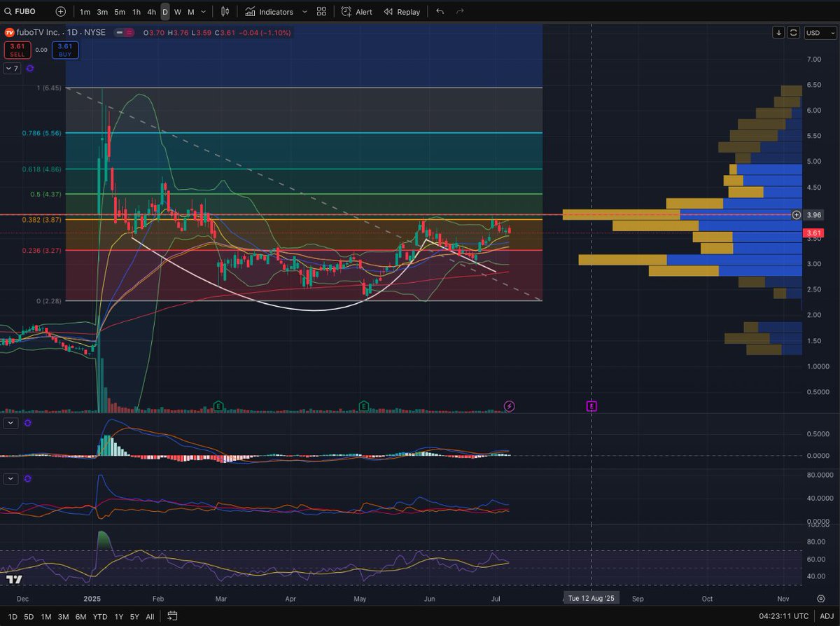This screenshot has height=626, width=840.
Task: Open the go-to-date calendar icon
Action: point(172,617)
